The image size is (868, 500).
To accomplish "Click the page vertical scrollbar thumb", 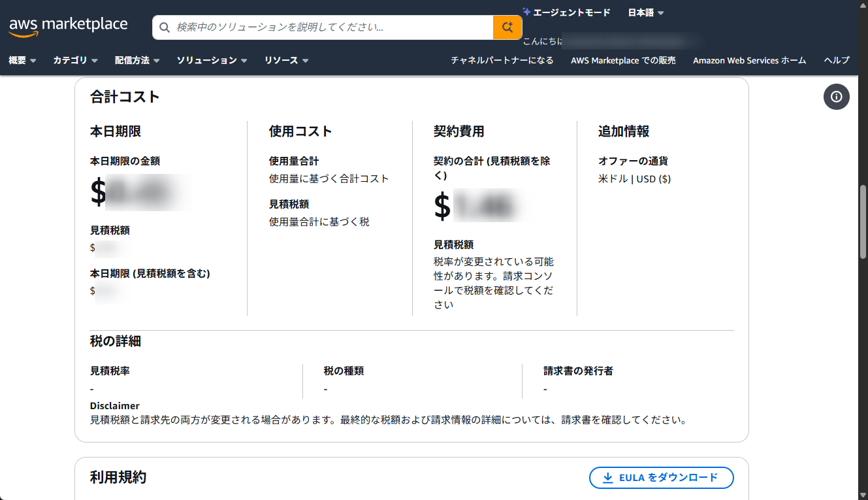I will (x=862, y=221).
